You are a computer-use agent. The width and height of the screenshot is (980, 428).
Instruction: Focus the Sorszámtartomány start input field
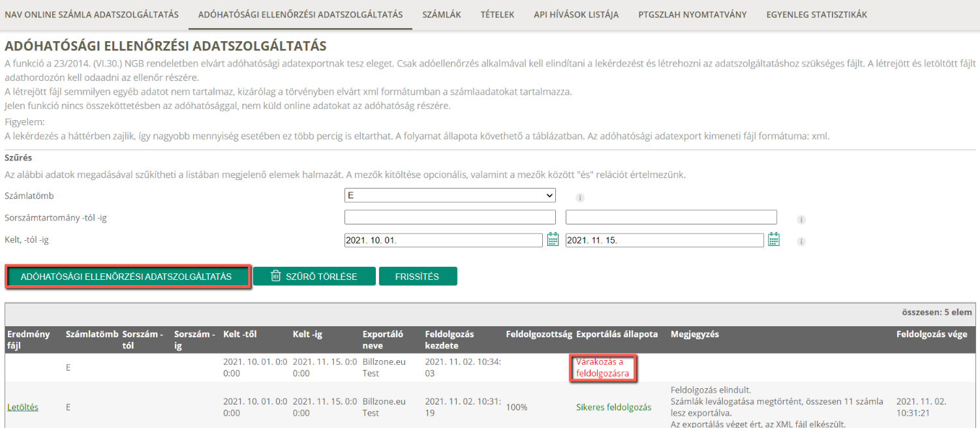[450, 217]
